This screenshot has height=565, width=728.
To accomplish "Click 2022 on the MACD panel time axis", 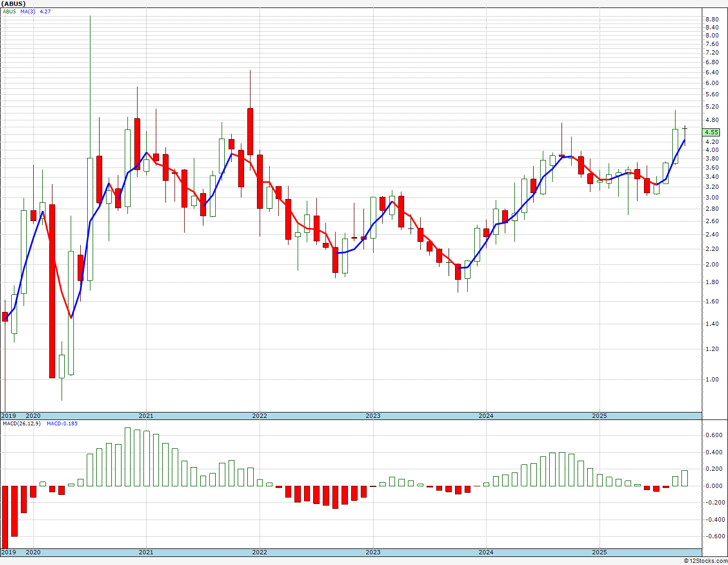I will pyautogui.click(x=260, y=552).
